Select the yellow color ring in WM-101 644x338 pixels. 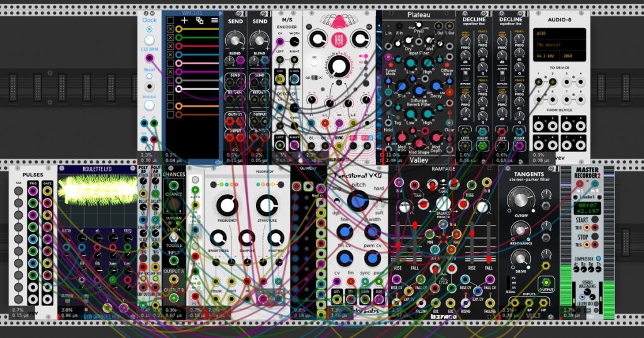pos(179,29)
